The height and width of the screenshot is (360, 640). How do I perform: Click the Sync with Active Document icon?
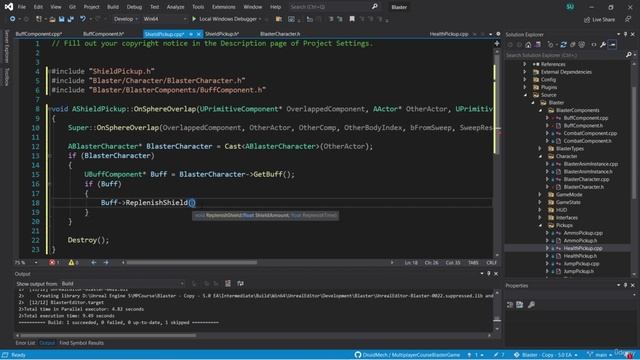click(x=563, y=45)
